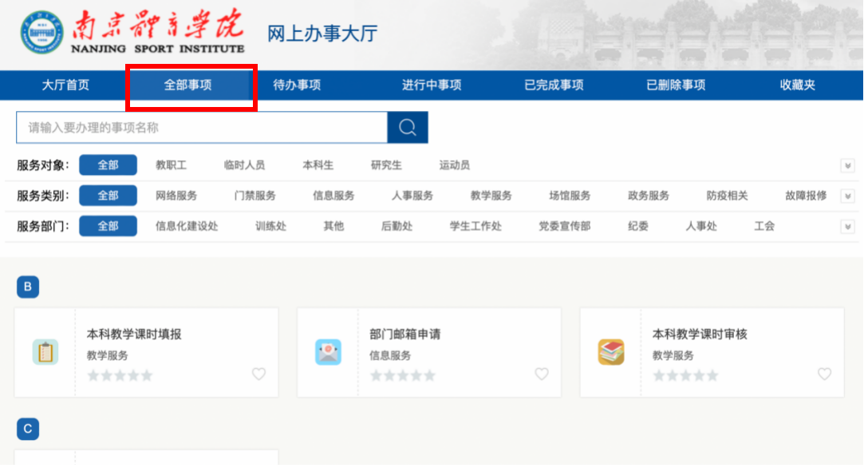Click the service name search input field
This screenshot has width=868, height=468.
(x=201, y=128)
